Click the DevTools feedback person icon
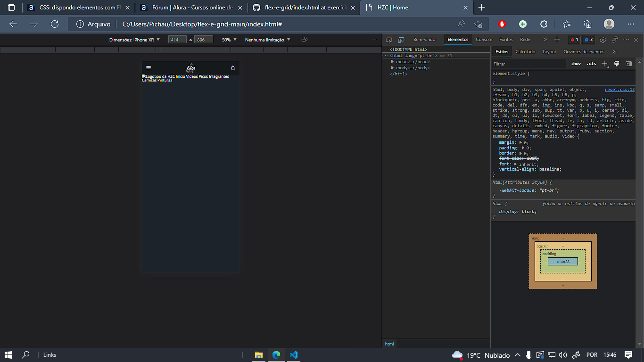 pyautogui.click(x=615, y=40)
